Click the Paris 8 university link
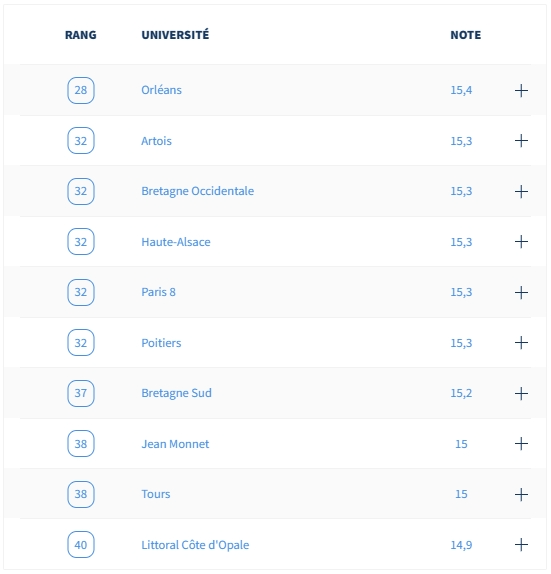Image resolution: width=551 pixels, height=574 pixels. tap(159, 292)
